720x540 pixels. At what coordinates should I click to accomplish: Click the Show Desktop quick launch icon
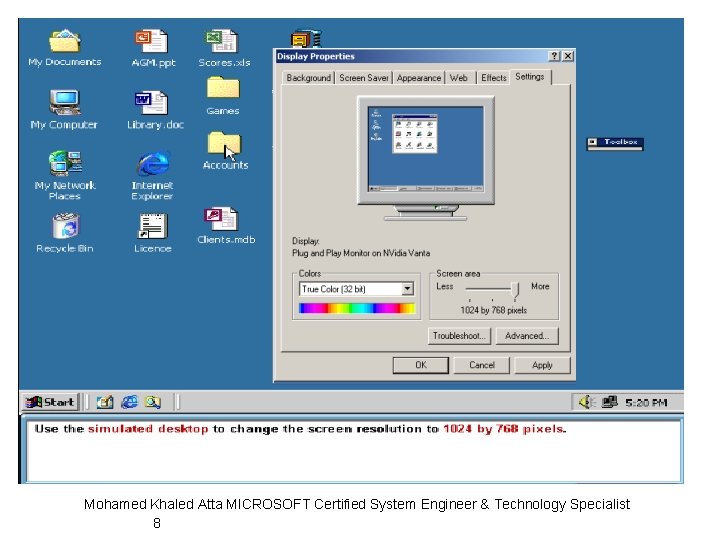pos(105,402)
